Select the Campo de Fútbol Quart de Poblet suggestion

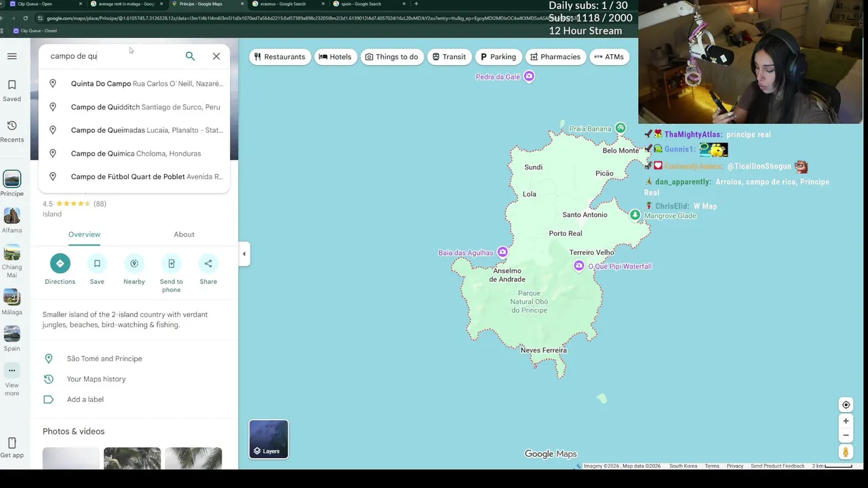tap(134, 176)
